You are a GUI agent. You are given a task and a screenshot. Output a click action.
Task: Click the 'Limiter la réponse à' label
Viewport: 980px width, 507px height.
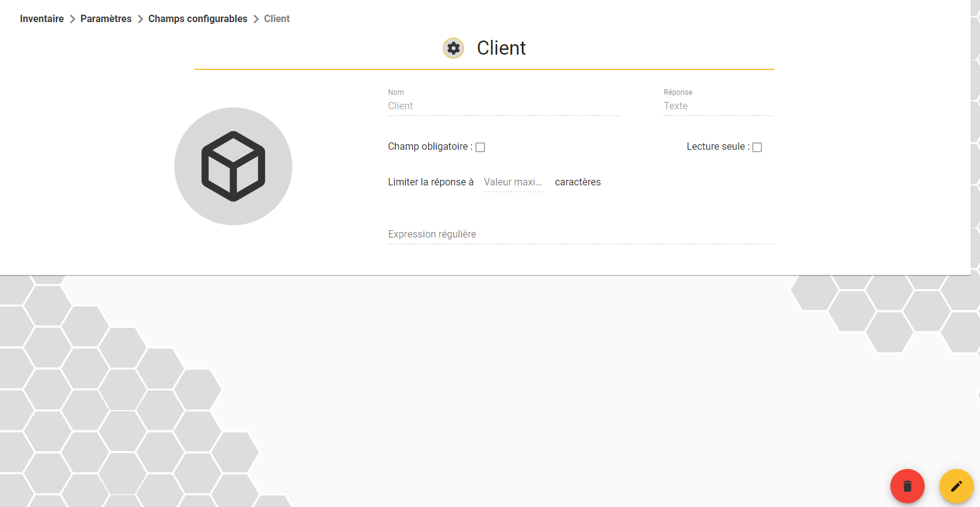pos(430,182)
